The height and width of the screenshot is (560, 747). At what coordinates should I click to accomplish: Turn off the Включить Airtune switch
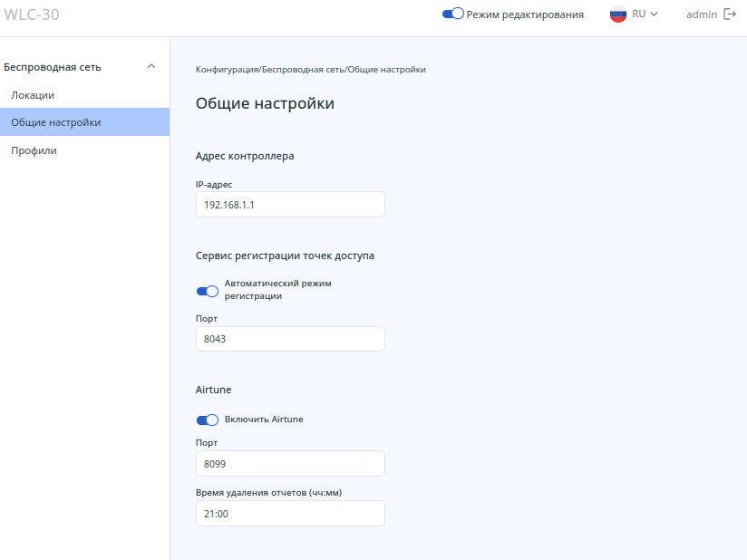(208, 420)
